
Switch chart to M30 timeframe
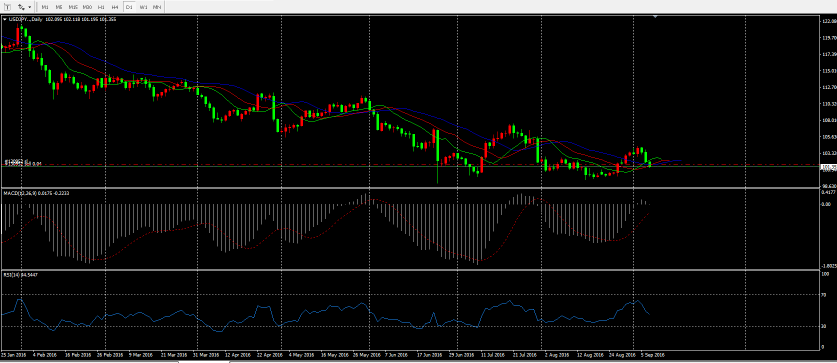click(x=87, y=7)
